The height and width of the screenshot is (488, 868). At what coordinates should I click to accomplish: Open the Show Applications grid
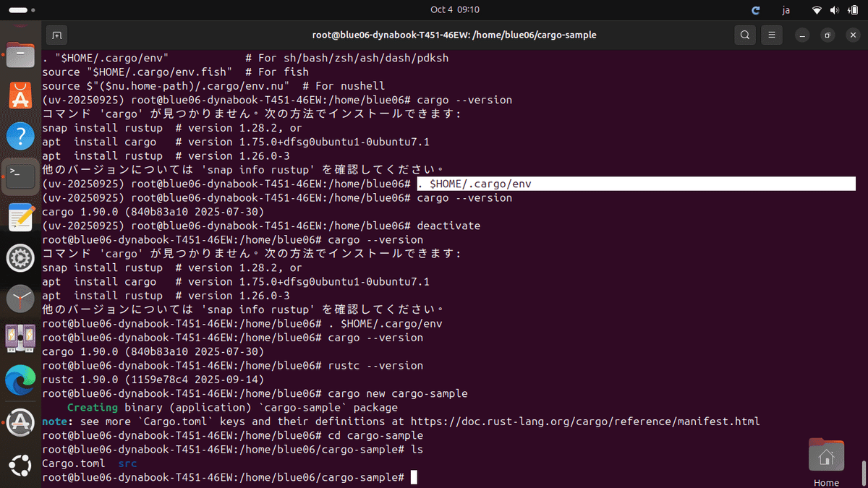click(x=20, y=465)
